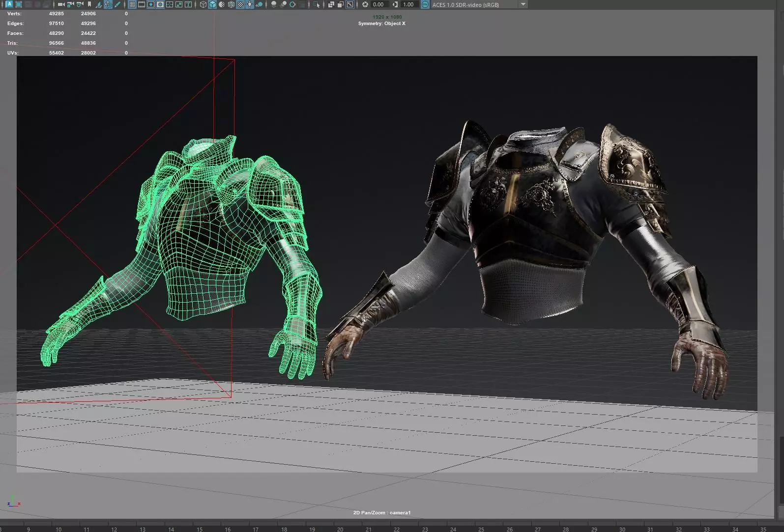Screen dimensions: 784x532
Task: Click frame 10 on the timeline
Action: (x=58, y=529)
